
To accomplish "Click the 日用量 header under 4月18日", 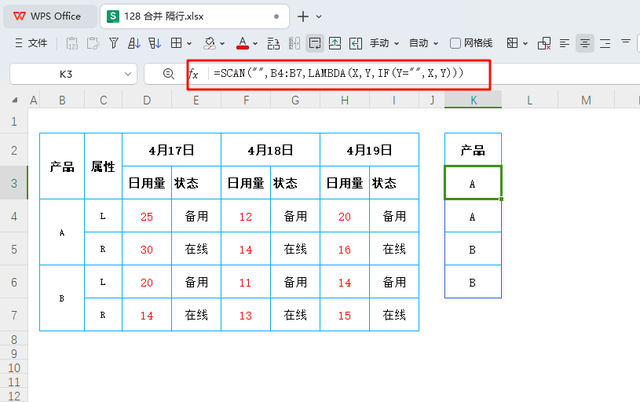I will pos(246,183).
